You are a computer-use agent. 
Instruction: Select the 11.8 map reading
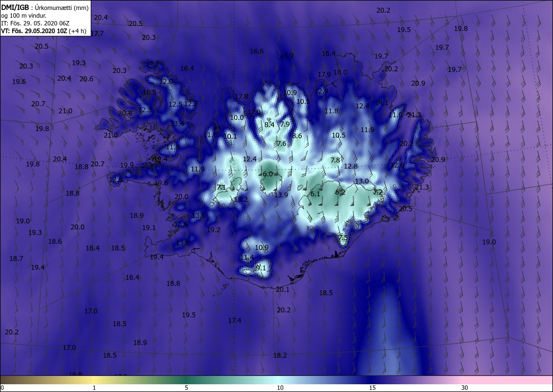[331, 111]
